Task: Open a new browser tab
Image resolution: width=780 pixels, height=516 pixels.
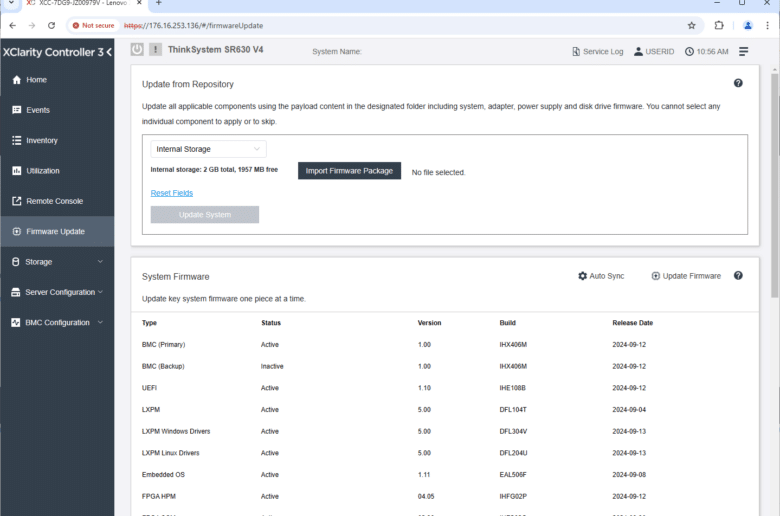Action: pos(158,3)
